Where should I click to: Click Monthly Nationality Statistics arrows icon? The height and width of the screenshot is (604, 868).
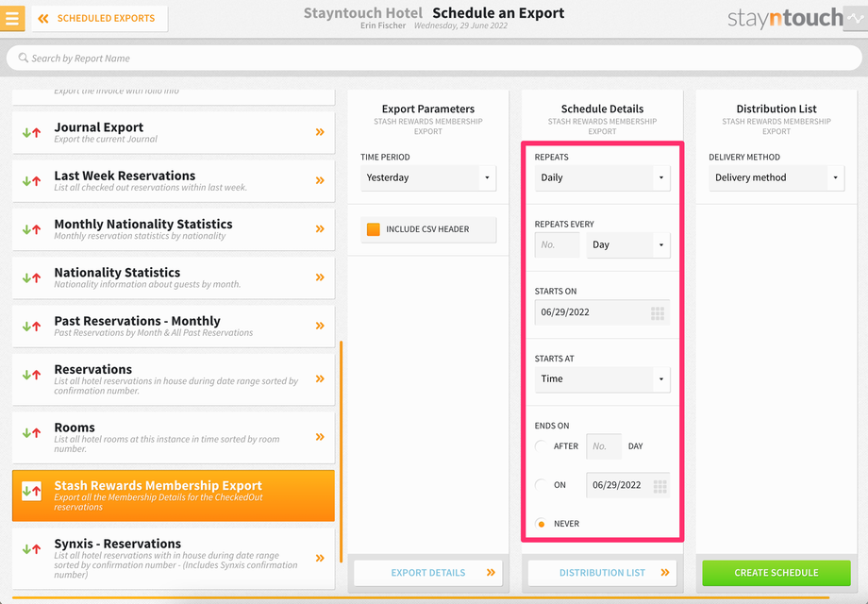click(31, 229)
